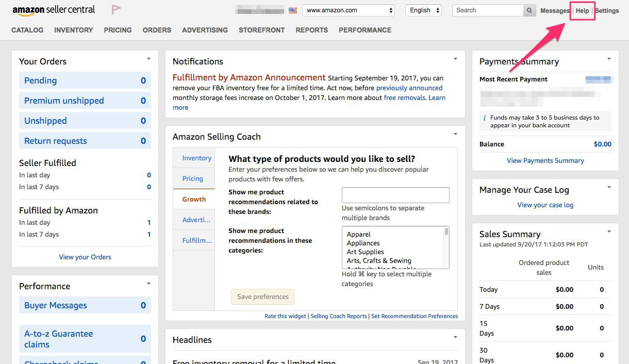Collapse the Sales Summary widget
Image resolution: width=629 pixels, height=364 pixels.
pyautogui.click(x=609, y=231)
